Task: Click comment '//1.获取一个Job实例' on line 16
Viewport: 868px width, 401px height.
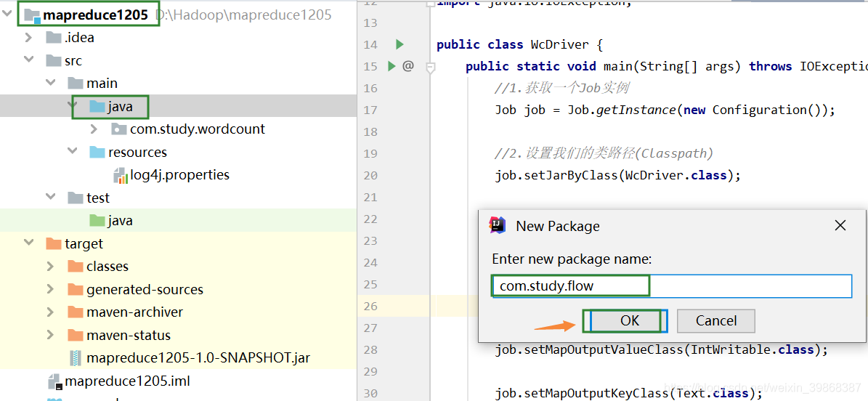Action: (x=561, y=88)
